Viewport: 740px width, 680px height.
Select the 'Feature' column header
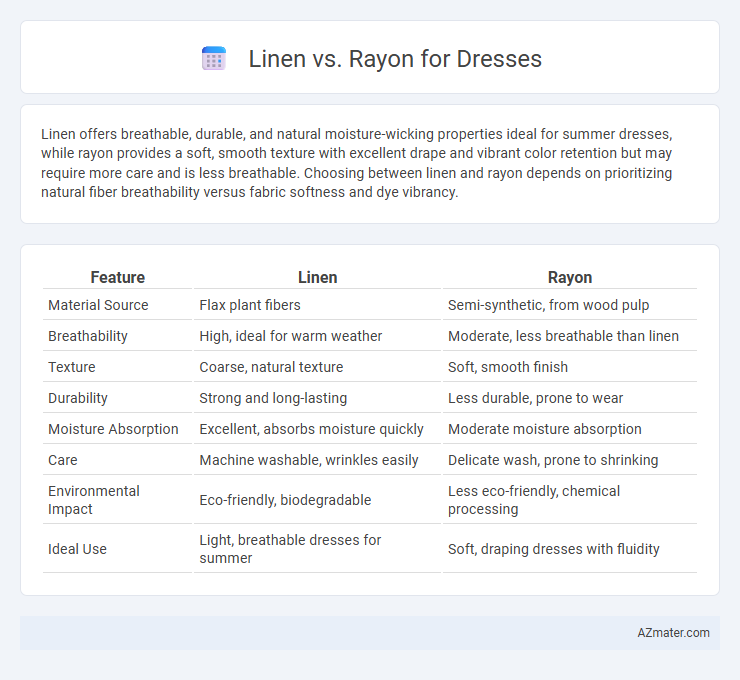(118, 277)
